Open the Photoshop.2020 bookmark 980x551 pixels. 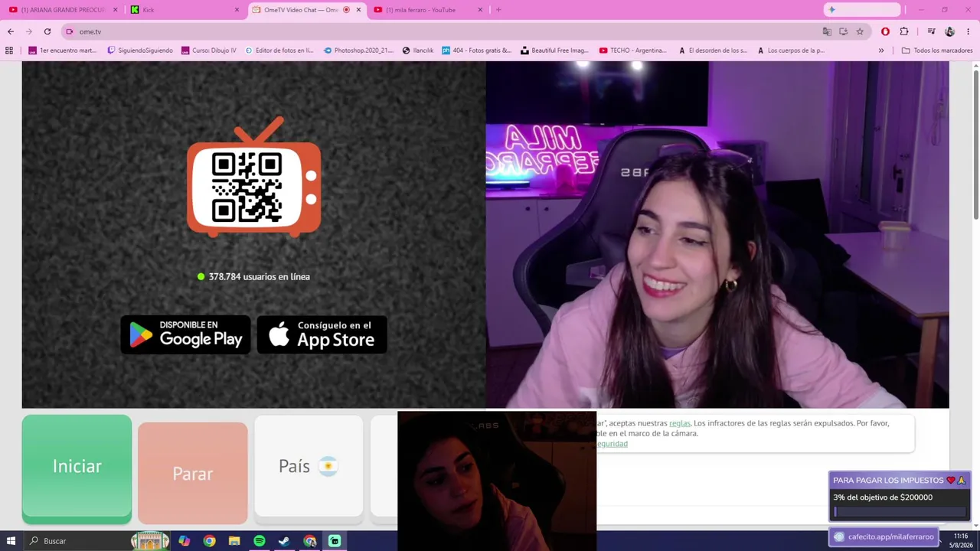359,51
